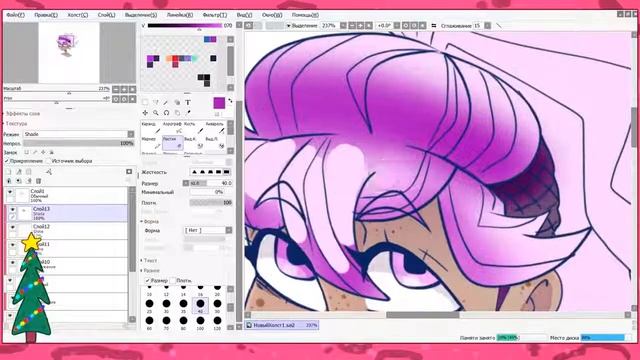Zoom in with navigator plus button

124,89
